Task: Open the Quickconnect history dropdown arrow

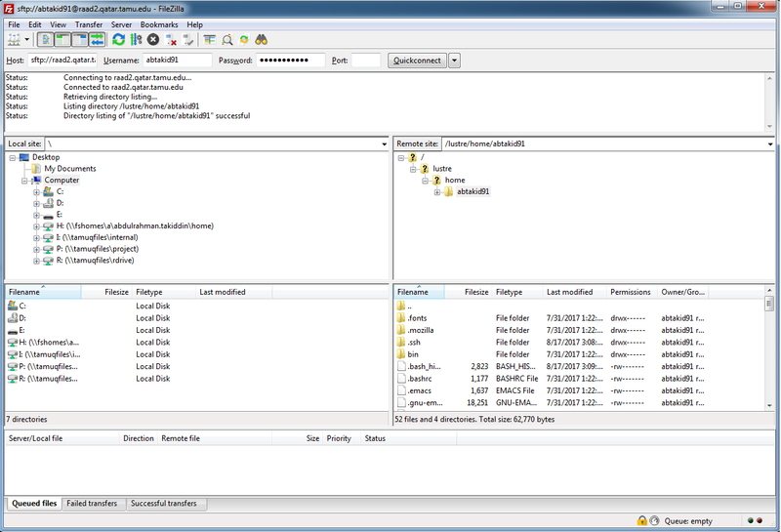Action: click(x=455, y=61)
